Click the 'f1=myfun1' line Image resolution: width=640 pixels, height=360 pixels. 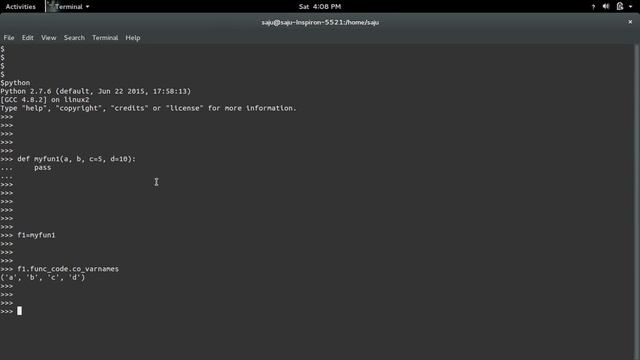tap(28, 236)
